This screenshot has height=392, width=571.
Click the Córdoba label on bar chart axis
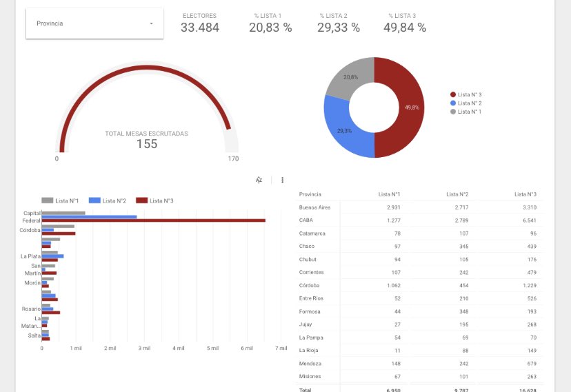pos(30,230)
